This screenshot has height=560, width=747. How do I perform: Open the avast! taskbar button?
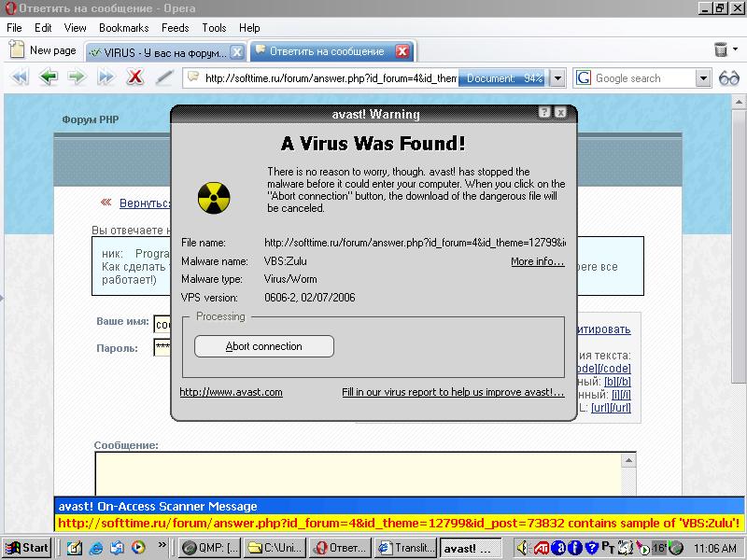(x=471, y=548)
